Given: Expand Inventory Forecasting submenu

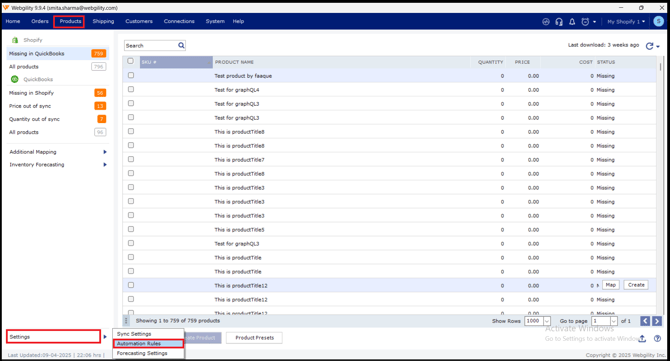Looking at the screenshot, I should pyautogui.click(x=105, y=164).
